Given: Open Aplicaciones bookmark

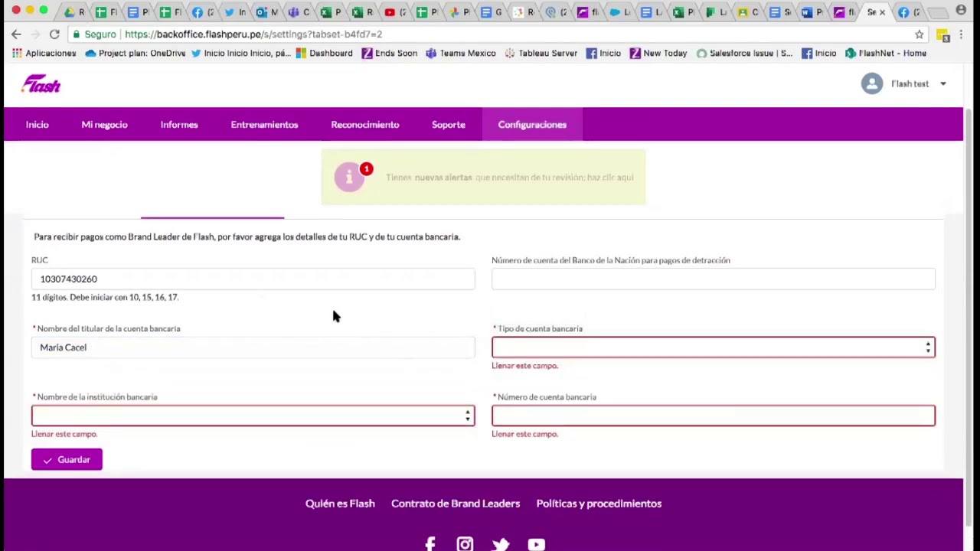Looking at the screenshot, I should click(x=44, y=54).
